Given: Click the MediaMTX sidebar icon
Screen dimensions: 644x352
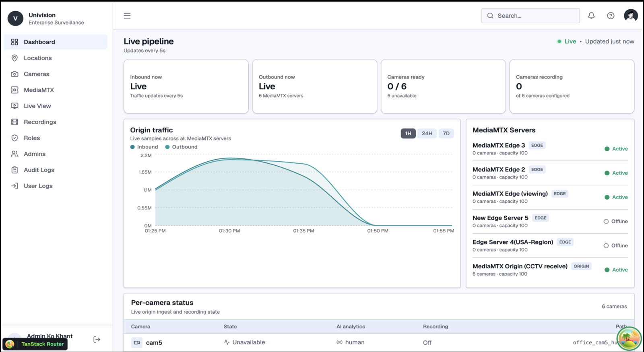Looking at the screenshot, I should click(x=14, y=90).
